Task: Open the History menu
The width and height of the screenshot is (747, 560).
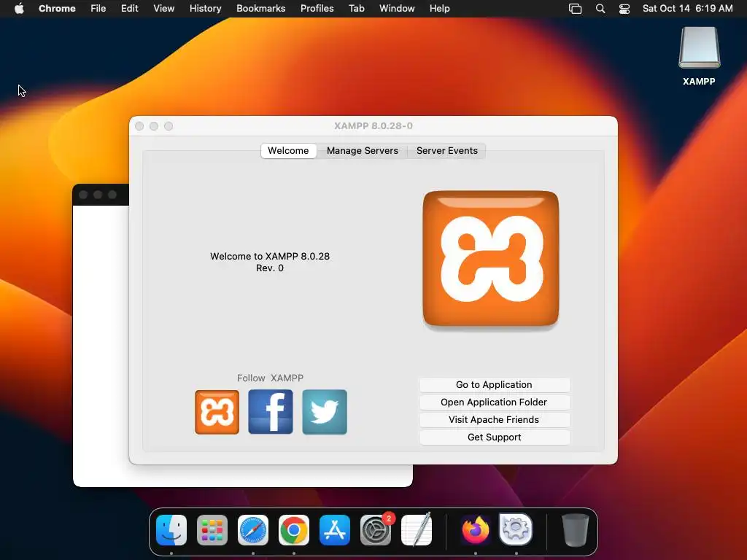Action: pyautogui.click(x=205, y=9)
